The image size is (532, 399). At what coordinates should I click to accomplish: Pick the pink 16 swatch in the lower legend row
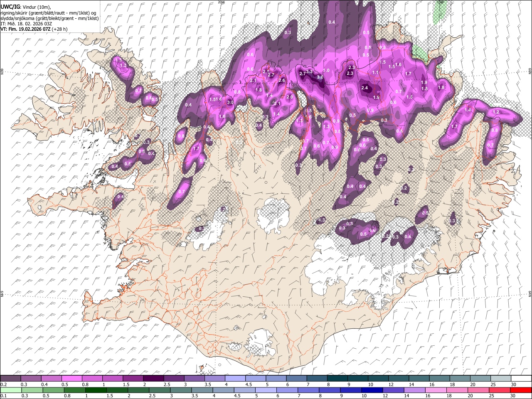[x=436, y=390]
